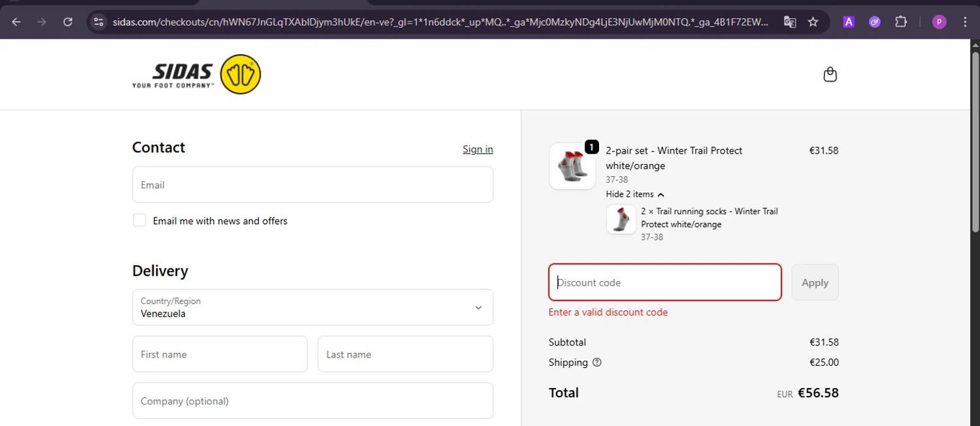The height and width of the screenshot is (426, 980).
Task: Focus the Discount code field
Action: point(665,282)
